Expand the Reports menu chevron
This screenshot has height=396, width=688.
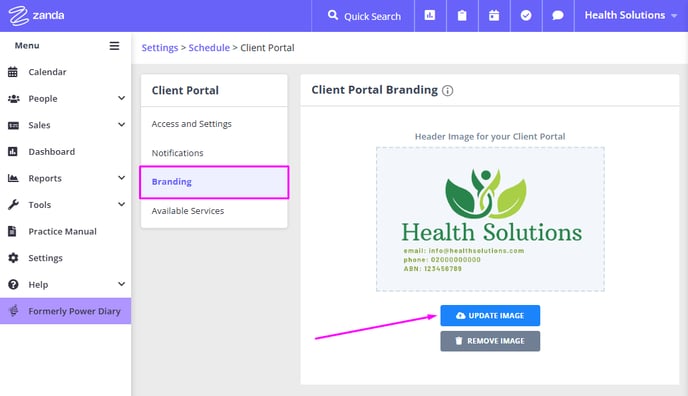(x=122, y=178)
